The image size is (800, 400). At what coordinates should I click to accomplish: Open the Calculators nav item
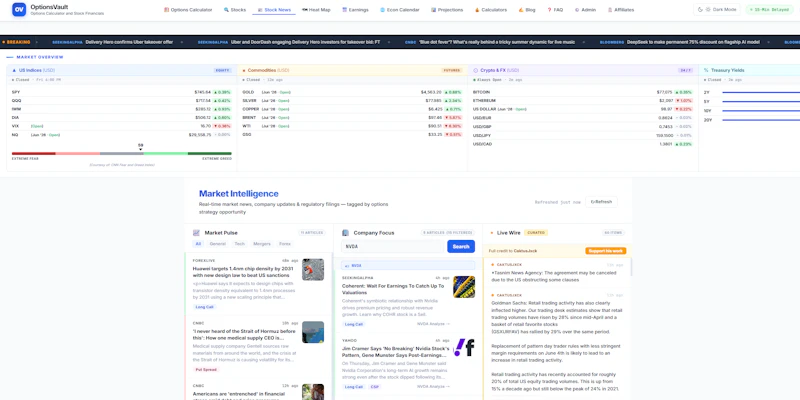pyautogui.click(x=491, y=10)
